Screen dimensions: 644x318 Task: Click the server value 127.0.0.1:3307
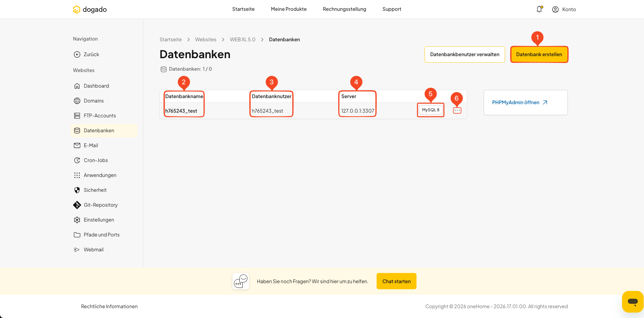358,111
